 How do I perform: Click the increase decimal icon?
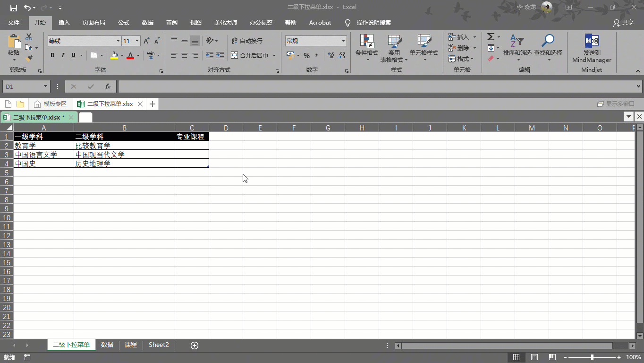331,55
